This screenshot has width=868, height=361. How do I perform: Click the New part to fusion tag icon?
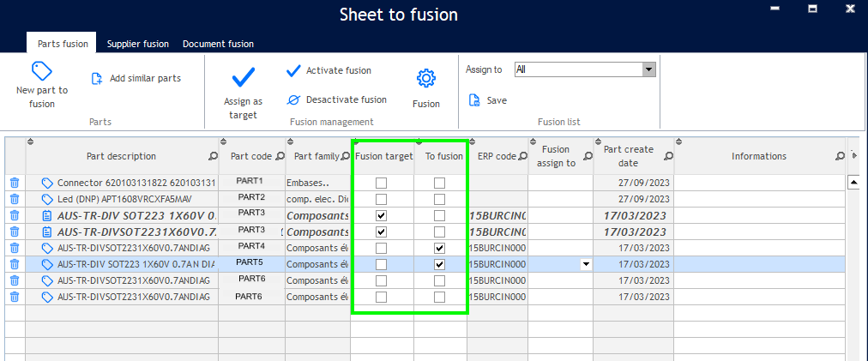click(42, 70)
